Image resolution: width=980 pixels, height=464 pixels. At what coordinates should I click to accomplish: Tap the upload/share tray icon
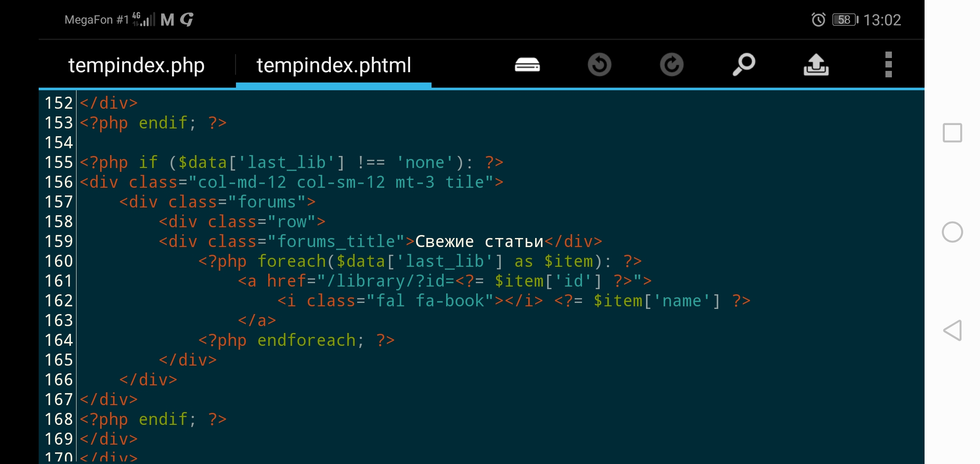point(816,65)
